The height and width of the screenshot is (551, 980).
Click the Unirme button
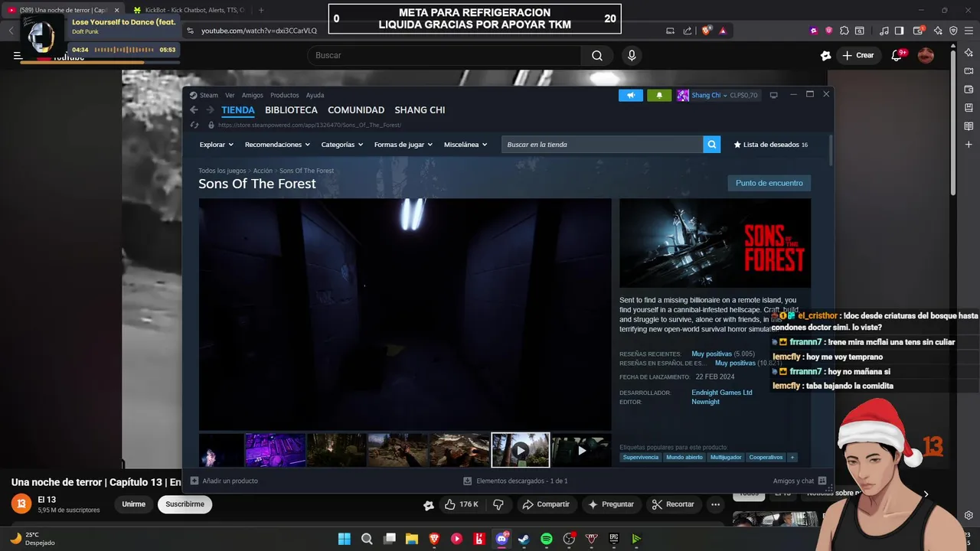pos(133,504)
